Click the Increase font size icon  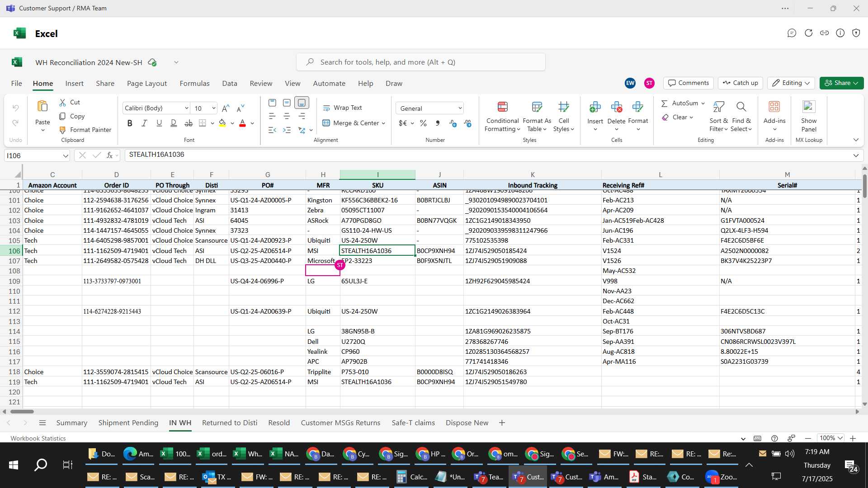point(226,108)
